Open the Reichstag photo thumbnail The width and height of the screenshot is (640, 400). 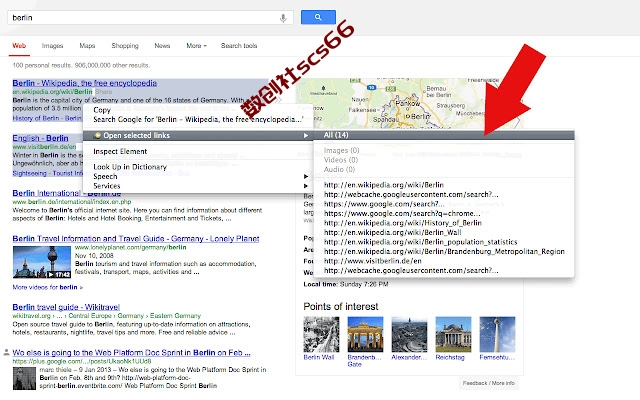tap(453, 334)
